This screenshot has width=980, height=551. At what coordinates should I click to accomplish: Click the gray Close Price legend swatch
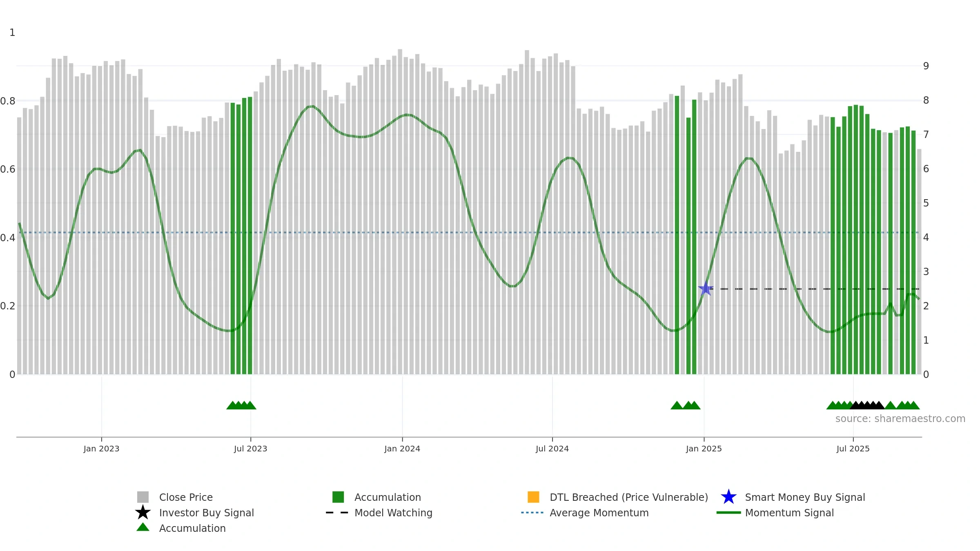click(x=143, y=497)
